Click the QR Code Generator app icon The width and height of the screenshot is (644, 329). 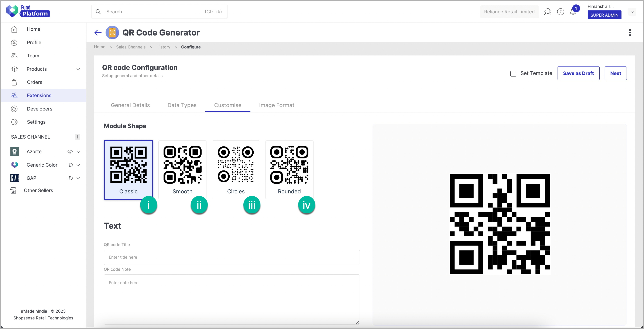coord(112,32)
